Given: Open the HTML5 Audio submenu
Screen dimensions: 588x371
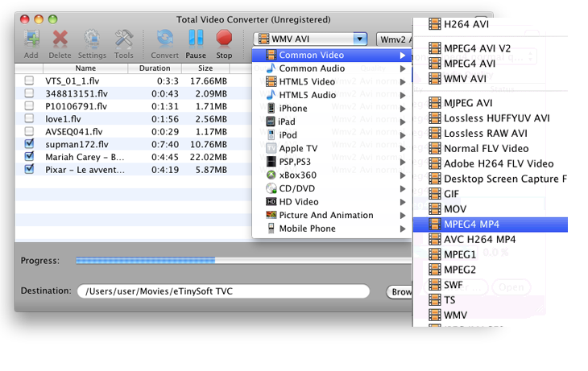Looking at the screenshot, I should (332, 95).
